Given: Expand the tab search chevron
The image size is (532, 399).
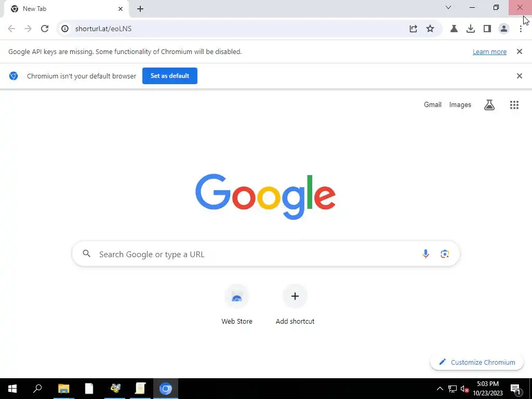Looking at the screenshot, I should [448, 7].
